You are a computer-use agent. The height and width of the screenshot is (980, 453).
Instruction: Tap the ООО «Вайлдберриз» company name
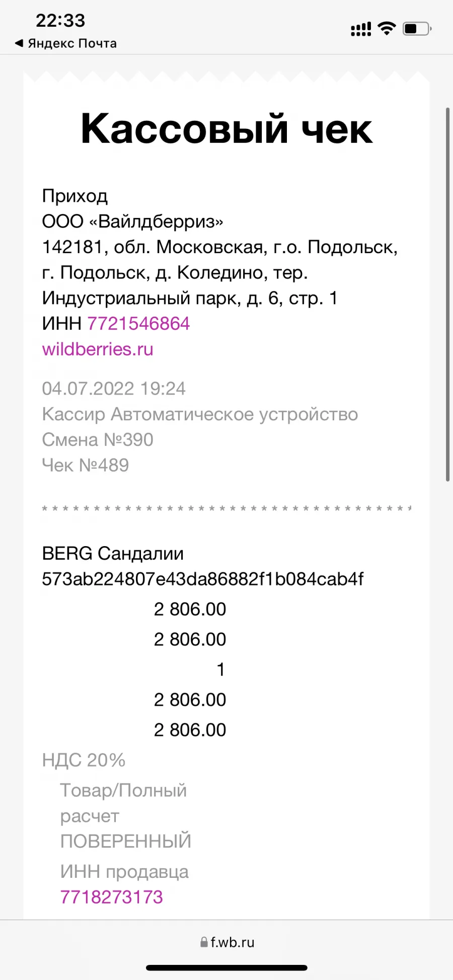tap(132, 221)
